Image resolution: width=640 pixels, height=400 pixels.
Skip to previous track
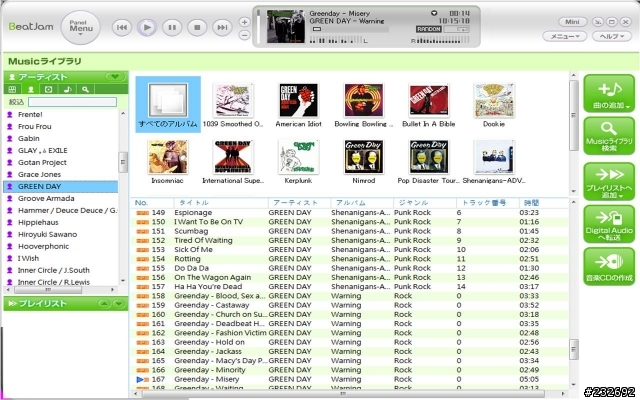pyautogui.click(x=122, y=28)
